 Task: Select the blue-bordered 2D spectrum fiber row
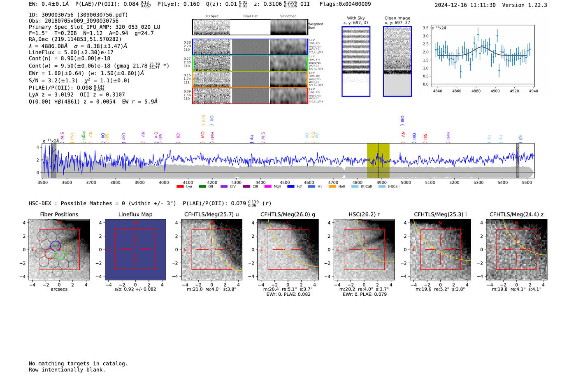click(250, 47)
